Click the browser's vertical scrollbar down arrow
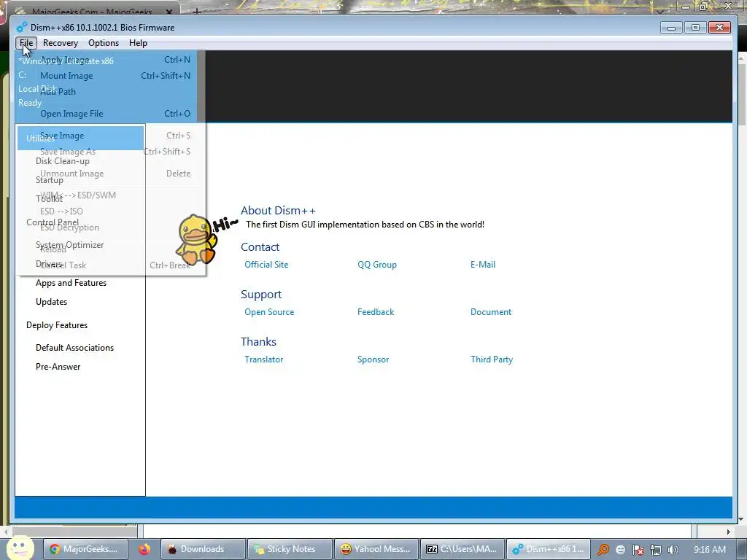 (x=742, y=519)
